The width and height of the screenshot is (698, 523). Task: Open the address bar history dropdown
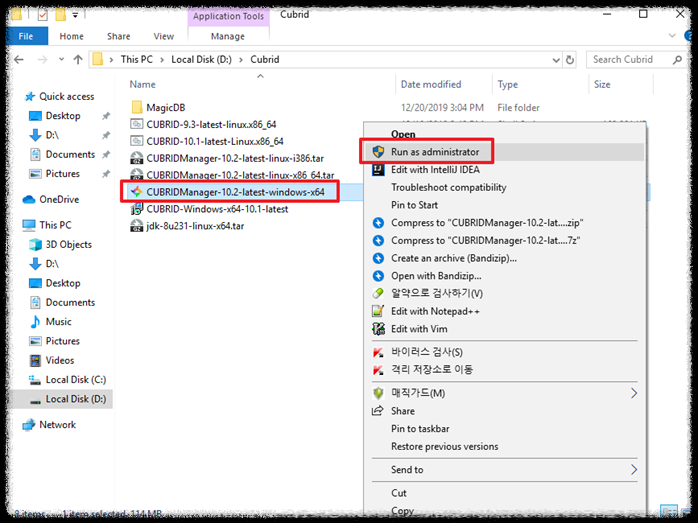(556, 60)
